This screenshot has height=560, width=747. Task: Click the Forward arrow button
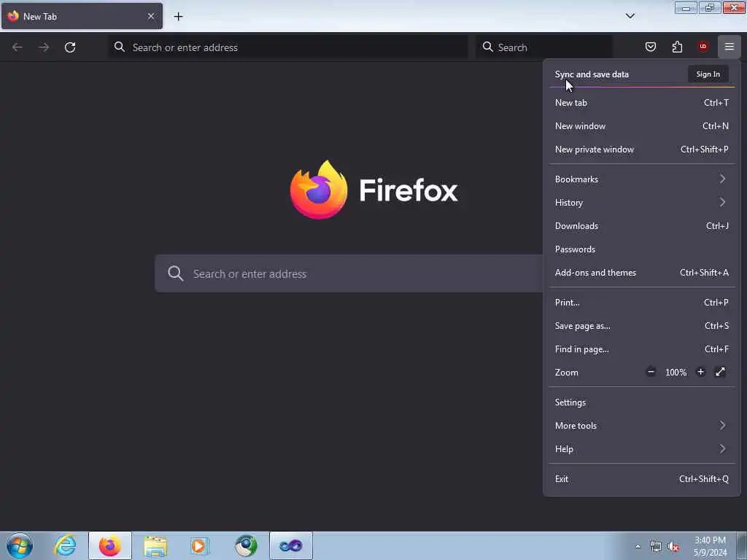(44, 47)
